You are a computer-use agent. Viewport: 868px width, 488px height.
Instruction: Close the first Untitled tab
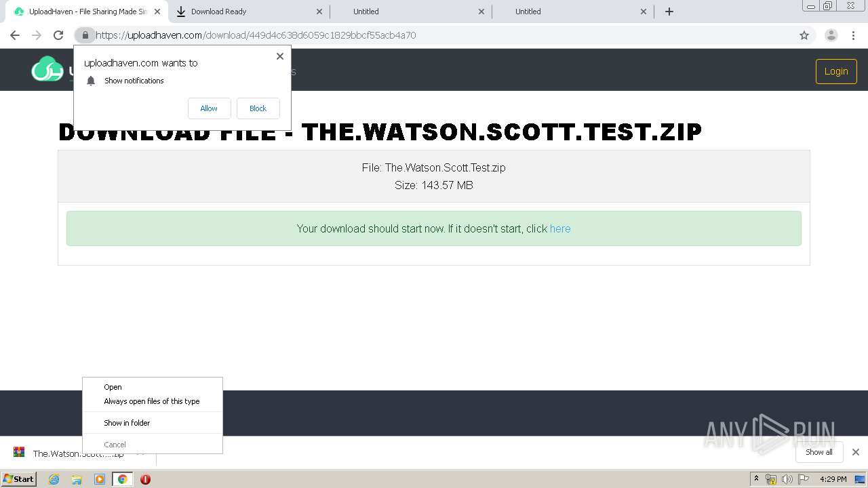pyautogui.click(x=481, y=12)
